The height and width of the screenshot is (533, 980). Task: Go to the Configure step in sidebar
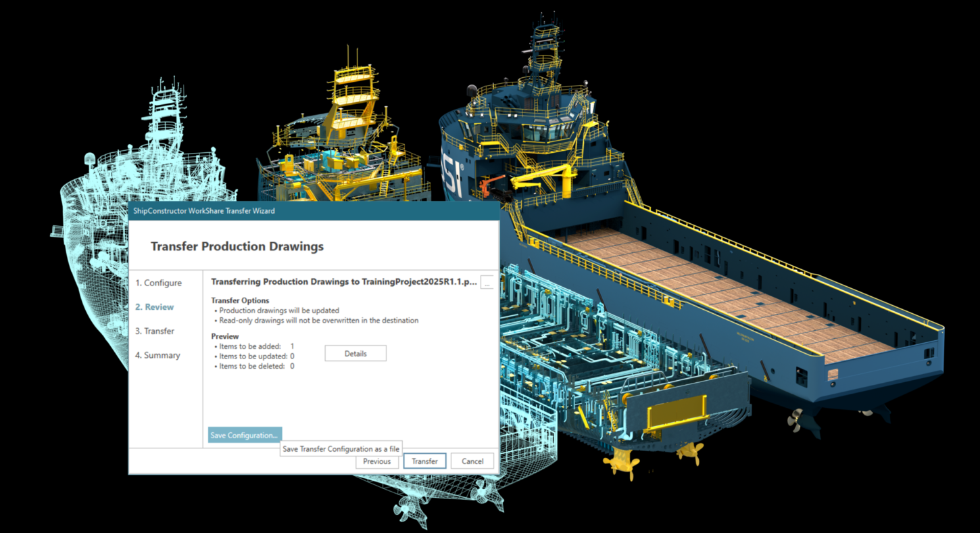(x=158, y=283)
